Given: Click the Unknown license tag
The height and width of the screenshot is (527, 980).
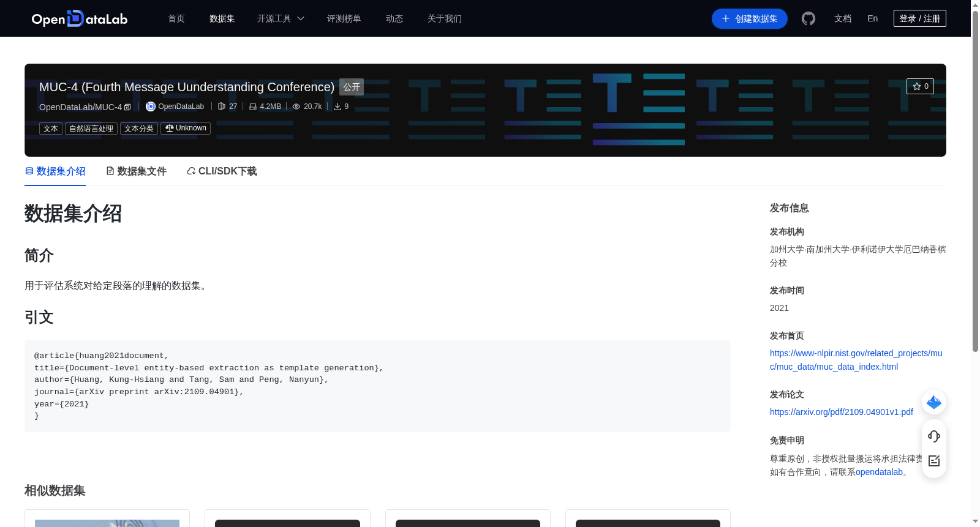Looking at the screenshot, I should 186,129.
